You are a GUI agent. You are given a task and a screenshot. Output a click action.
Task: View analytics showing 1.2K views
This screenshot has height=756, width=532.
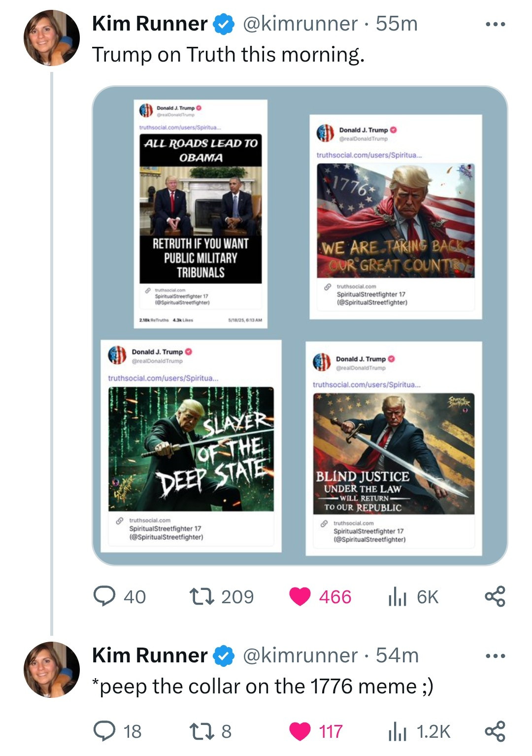click(x=397, y=732)
